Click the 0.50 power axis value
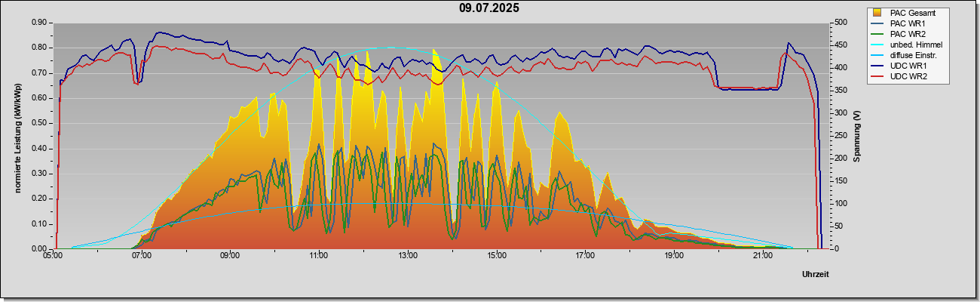The image size is (980, 302). pyautogui.click(x=40, y=123)
